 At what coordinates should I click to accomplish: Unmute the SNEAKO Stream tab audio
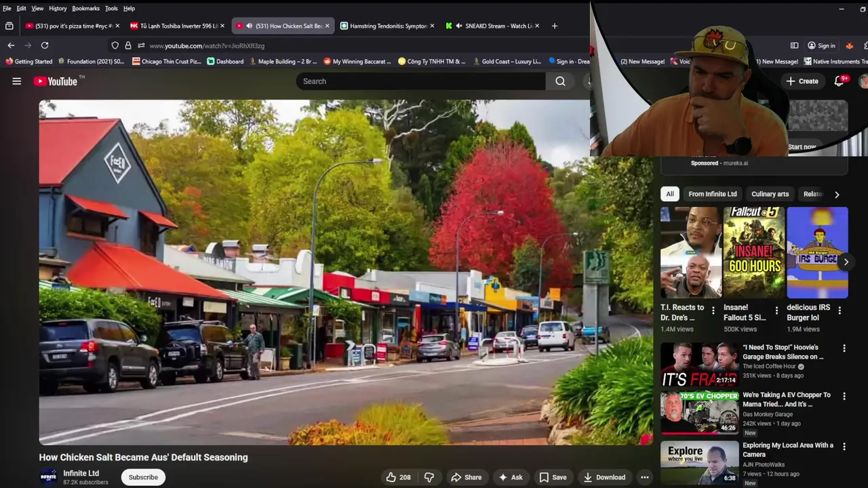[459, 26]
